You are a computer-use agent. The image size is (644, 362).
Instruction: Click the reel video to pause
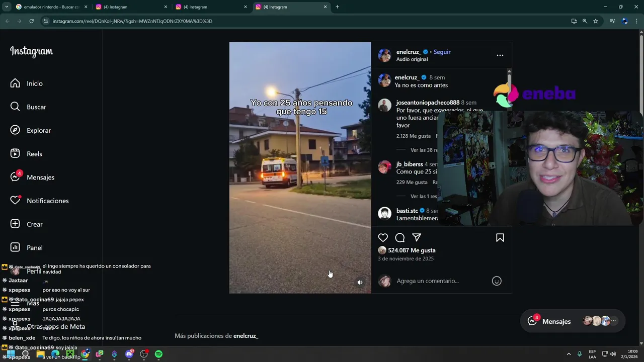pos(300,167)
